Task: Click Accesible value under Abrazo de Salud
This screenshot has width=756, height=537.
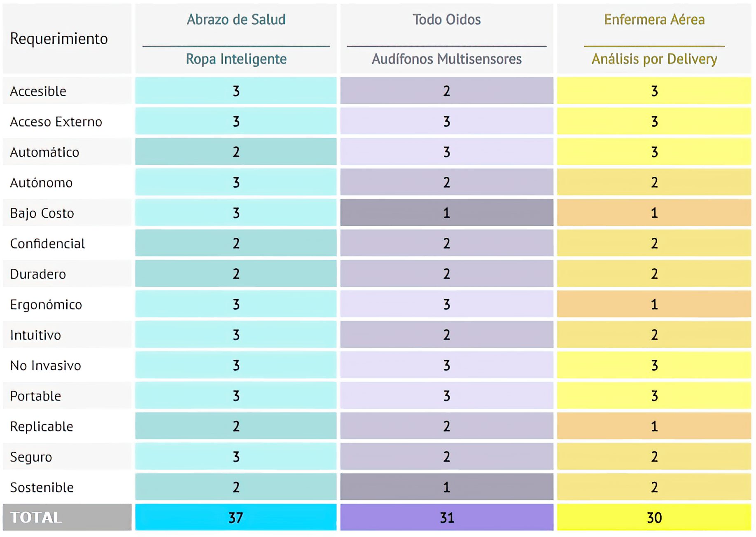Action: point(236,91)
